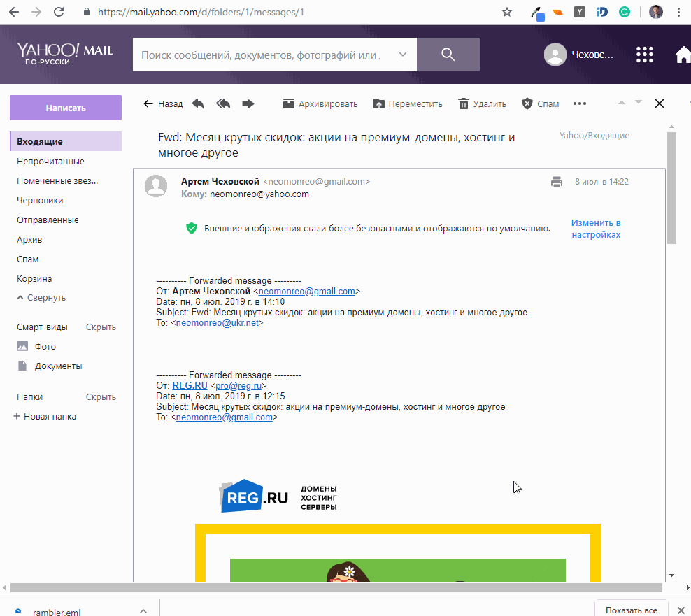Click the Изменить в настройках link
The height and width of the screenshot is (616, 691).
point(596,229)
